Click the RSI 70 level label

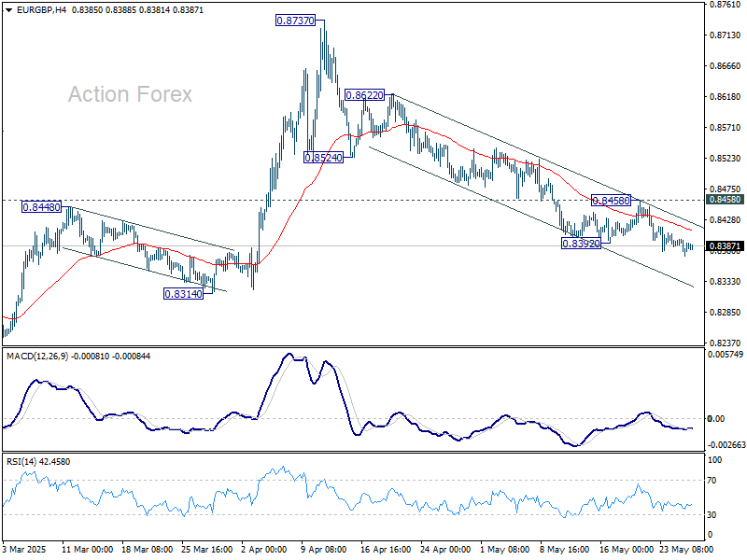click(x=712, y=481)
